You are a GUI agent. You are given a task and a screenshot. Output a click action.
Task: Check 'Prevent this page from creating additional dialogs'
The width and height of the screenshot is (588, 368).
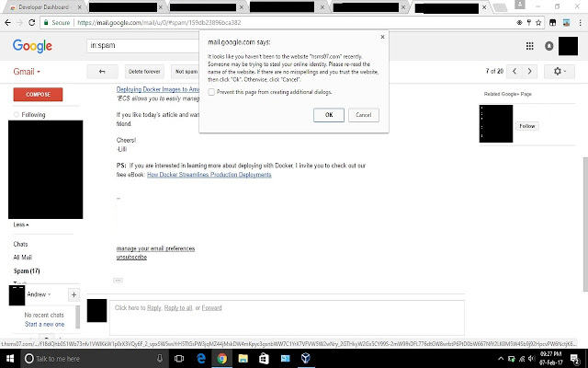[211, 92]
